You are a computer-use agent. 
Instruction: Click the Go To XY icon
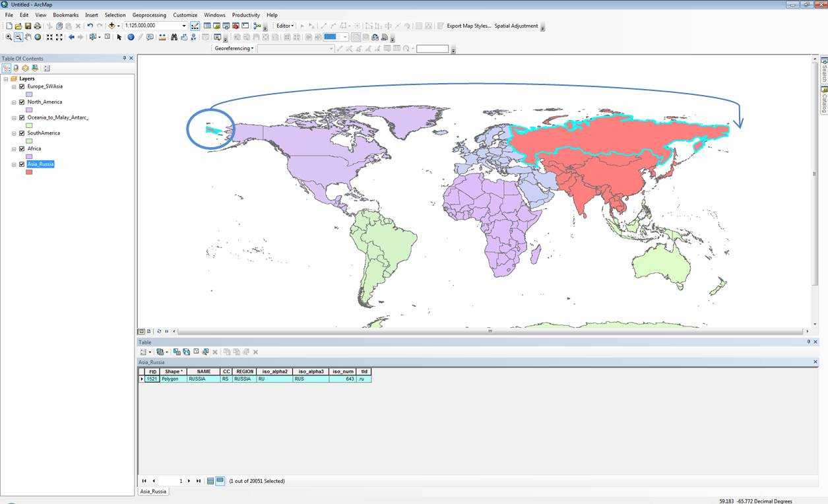(194, 37)
